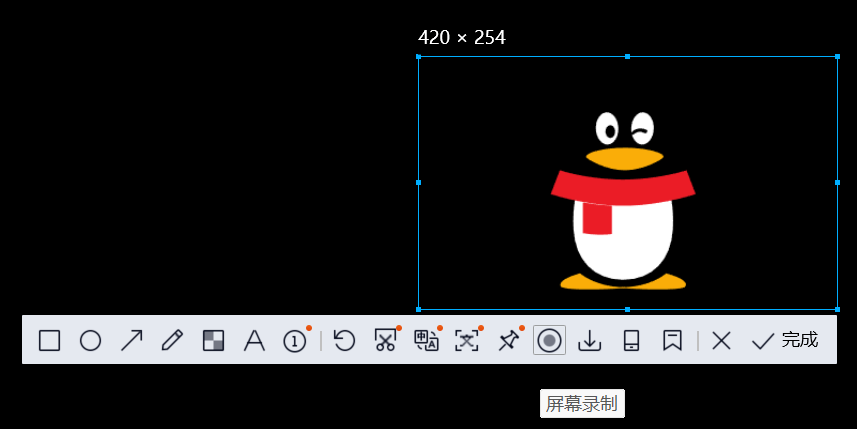This screenshot has height=429, width=857.
Task: Click the left-middle selection edge handle
Action: point(419,183)
